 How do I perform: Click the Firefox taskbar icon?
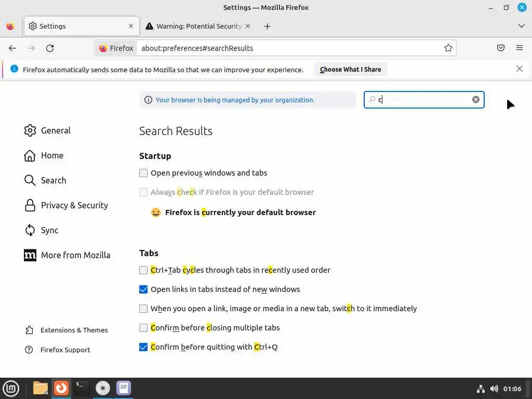coord(61,388)
